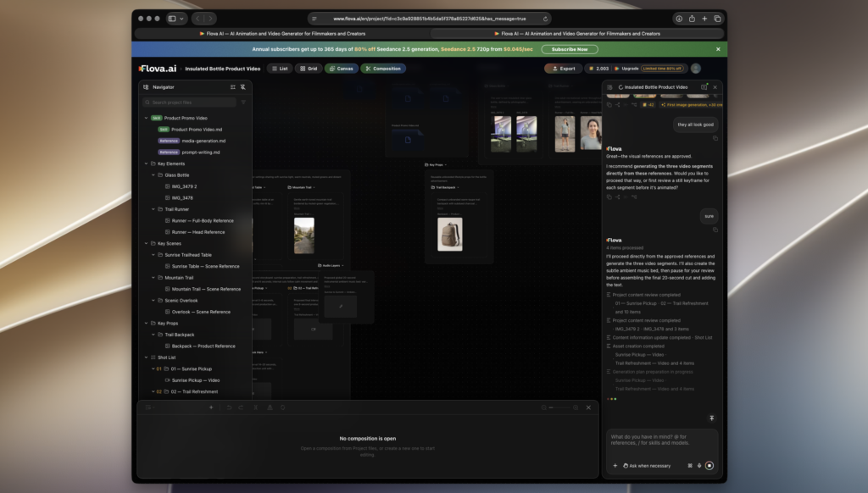Collapse the Shot List section
The width and height of the screenshot is (868, 493).
click(x=146, y=357)
